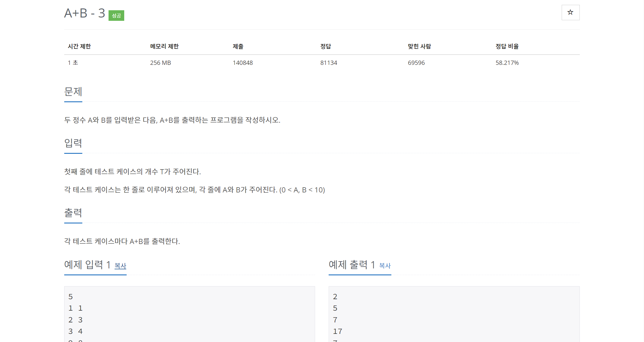Viewport: 644px width, 342px height.
Task: Click the problem description sentence
Action: pos(172,120)
